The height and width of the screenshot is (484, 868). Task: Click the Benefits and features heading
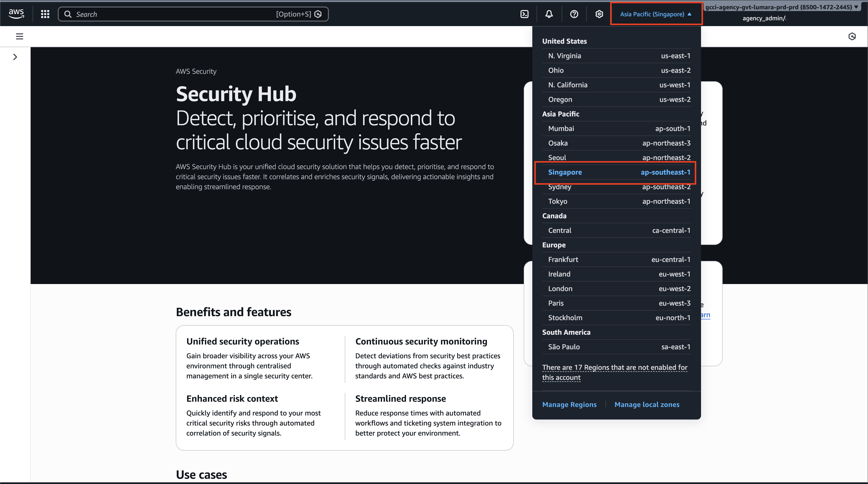pos(234,312)
